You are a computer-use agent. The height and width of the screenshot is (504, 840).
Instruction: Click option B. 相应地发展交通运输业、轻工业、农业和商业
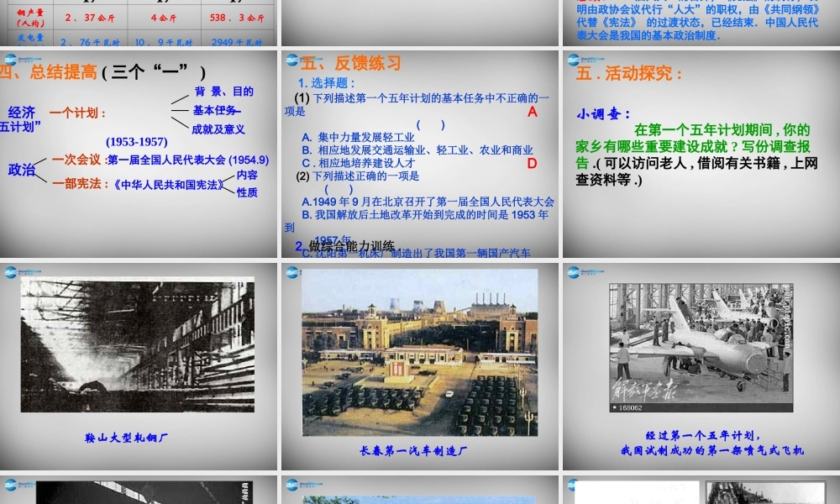[417, 150]
